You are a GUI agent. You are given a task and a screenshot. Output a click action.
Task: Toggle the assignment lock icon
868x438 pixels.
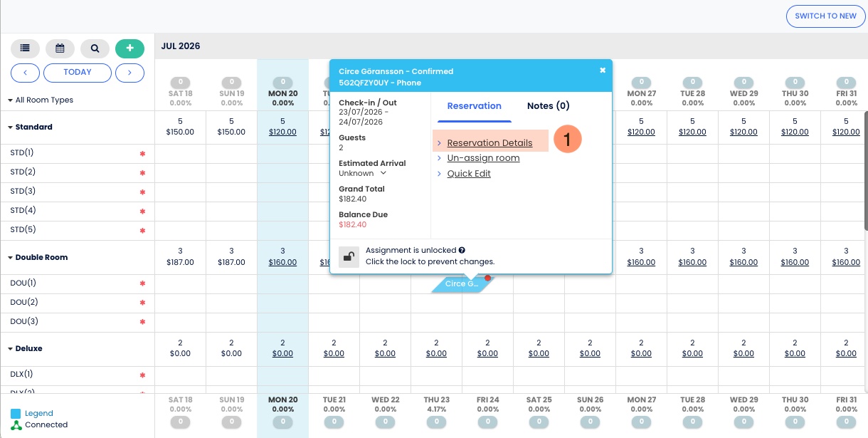tap(349, 256)
